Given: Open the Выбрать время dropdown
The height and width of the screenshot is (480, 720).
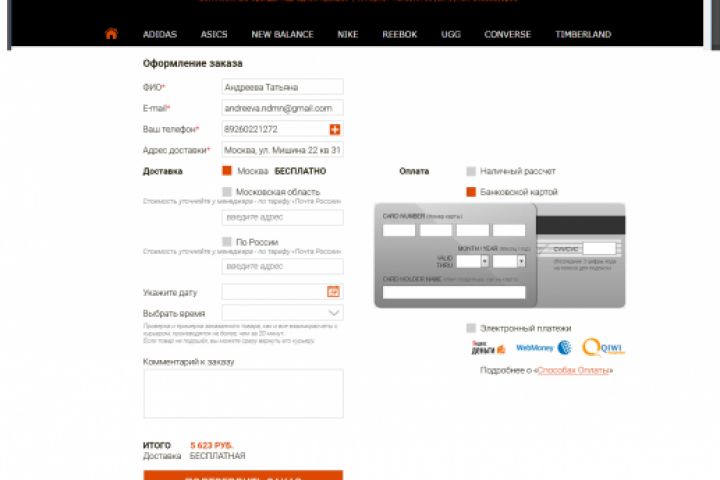Looking at the screenshot, I should pos(282,313).
